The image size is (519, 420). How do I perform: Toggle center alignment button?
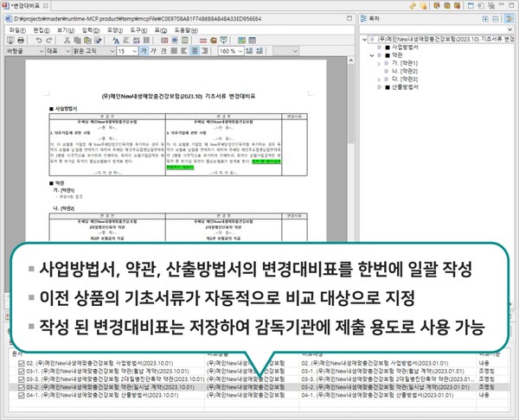(195, 51)
